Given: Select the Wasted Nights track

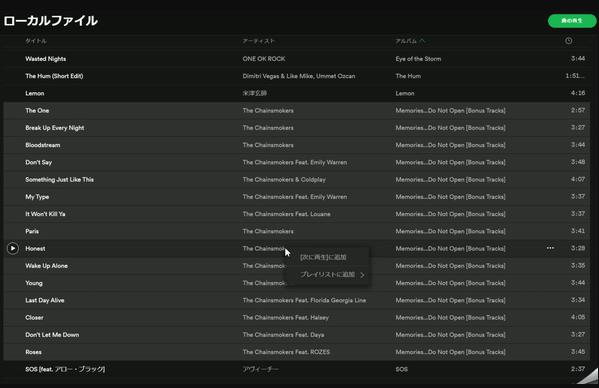Looking at the screenshot, I should coord(45,59).
